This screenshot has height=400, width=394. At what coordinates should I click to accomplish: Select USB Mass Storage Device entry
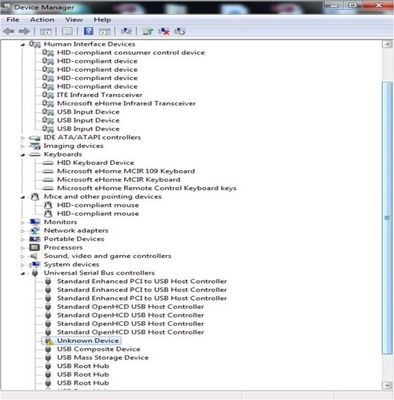coord(103,358)
